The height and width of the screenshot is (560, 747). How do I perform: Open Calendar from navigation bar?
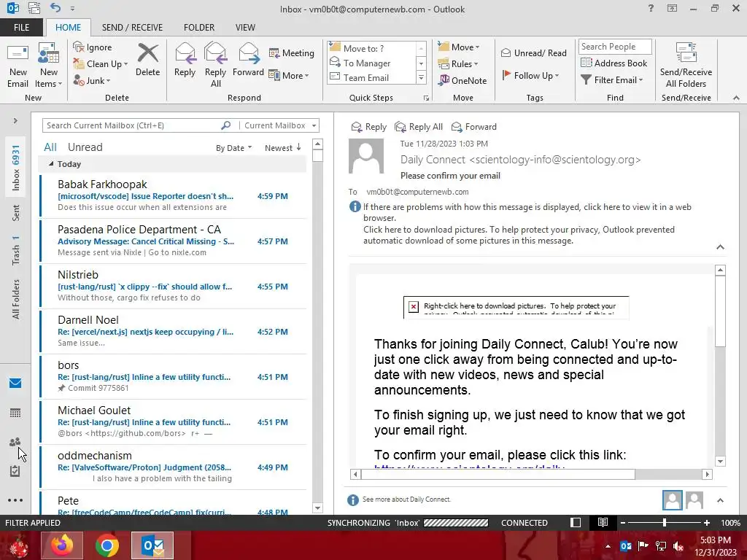click(15, 413)
